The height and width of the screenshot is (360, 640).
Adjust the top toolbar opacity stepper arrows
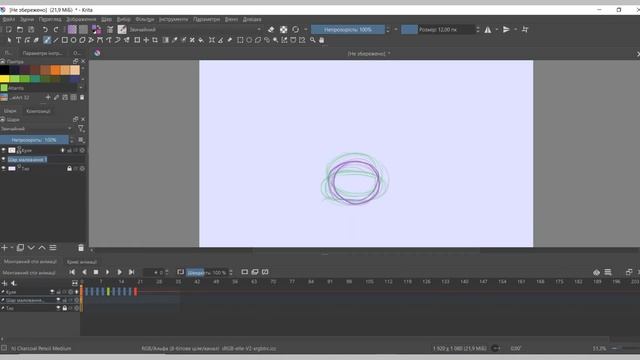point(388,29)
